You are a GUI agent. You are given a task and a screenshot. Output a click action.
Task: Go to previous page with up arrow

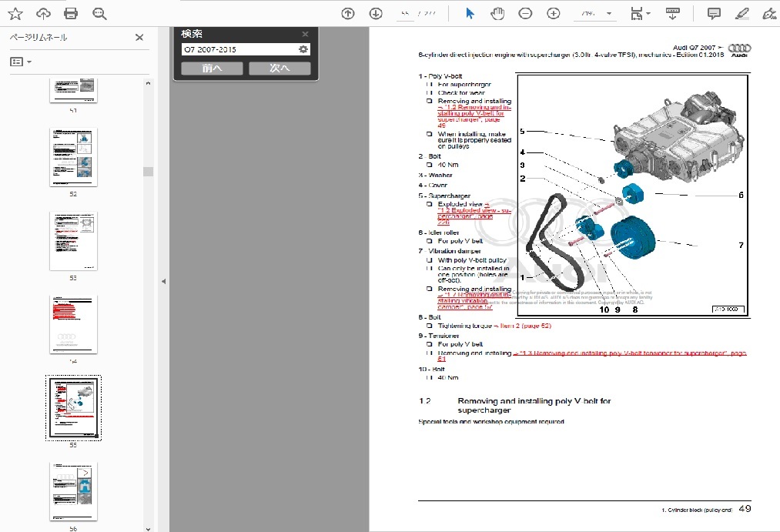pos(348,14)
